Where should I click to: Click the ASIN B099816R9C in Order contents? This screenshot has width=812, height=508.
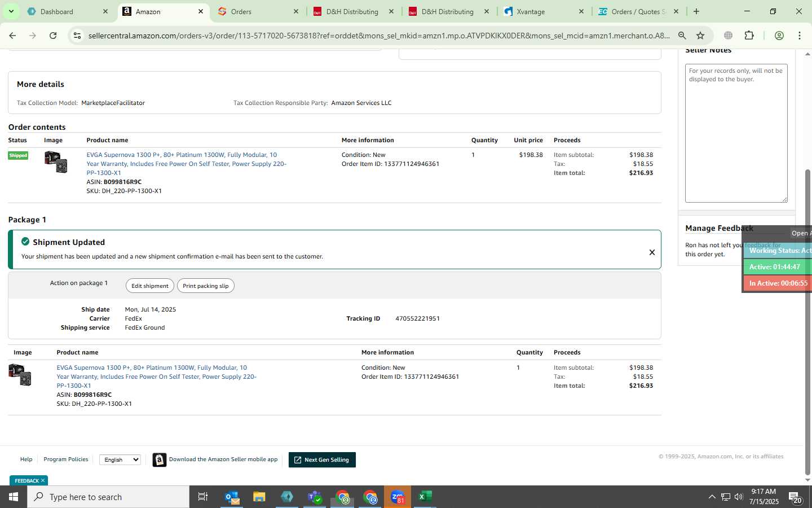point(122,182)
